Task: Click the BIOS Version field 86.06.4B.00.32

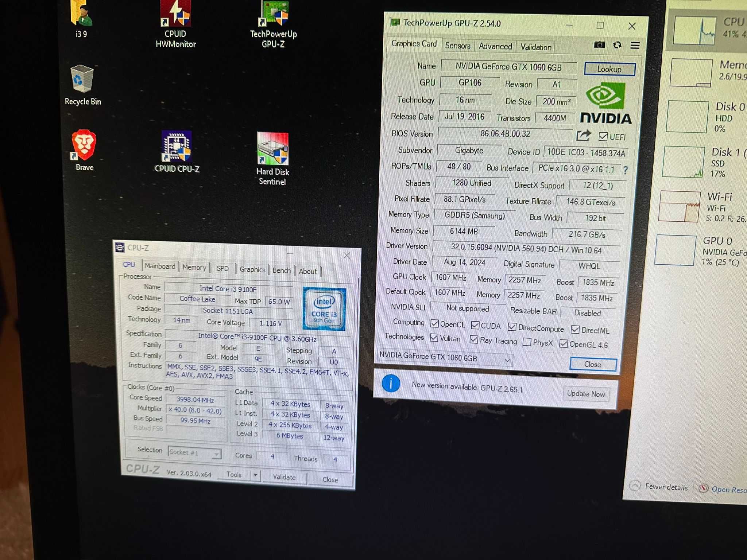Action: [506, 133]
